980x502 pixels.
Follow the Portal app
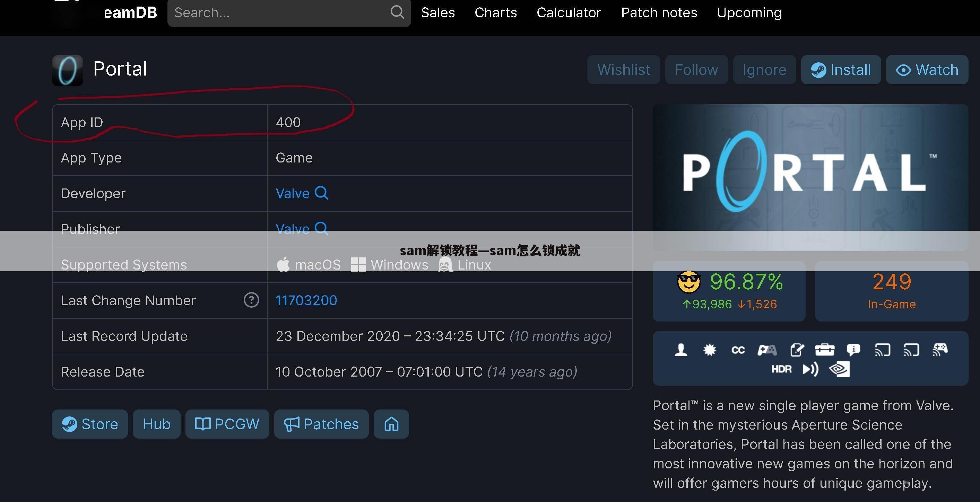pos(696,70)
